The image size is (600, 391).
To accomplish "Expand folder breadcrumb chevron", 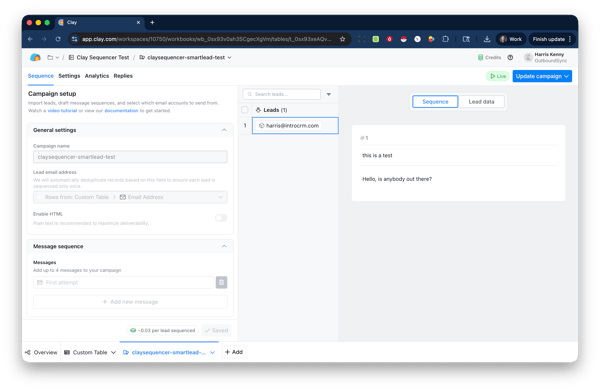I will tap(57, 57).
